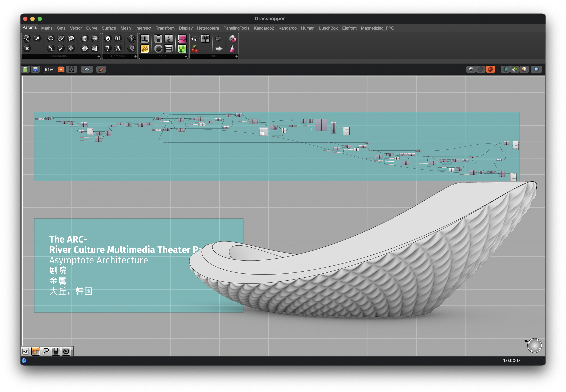Toggle wireframe preview mode button
This screenshot has height=392, width=566.
(481, 69)
